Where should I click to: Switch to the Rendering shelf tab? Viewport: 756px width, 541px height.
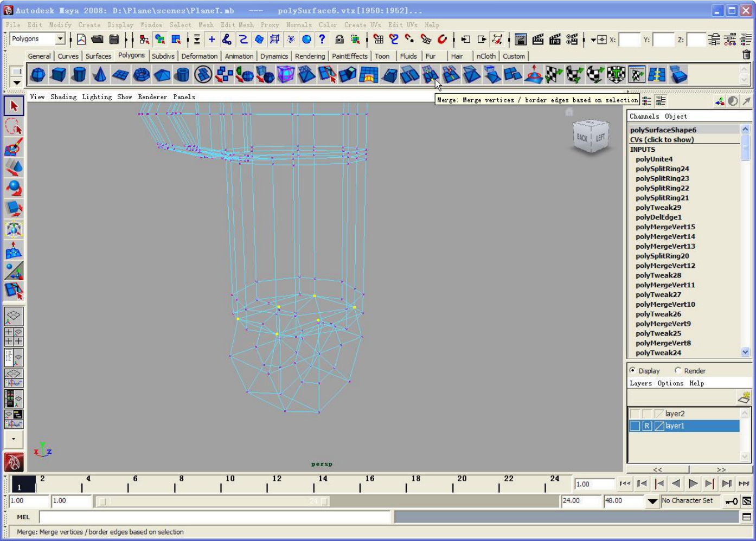(310, 56)
